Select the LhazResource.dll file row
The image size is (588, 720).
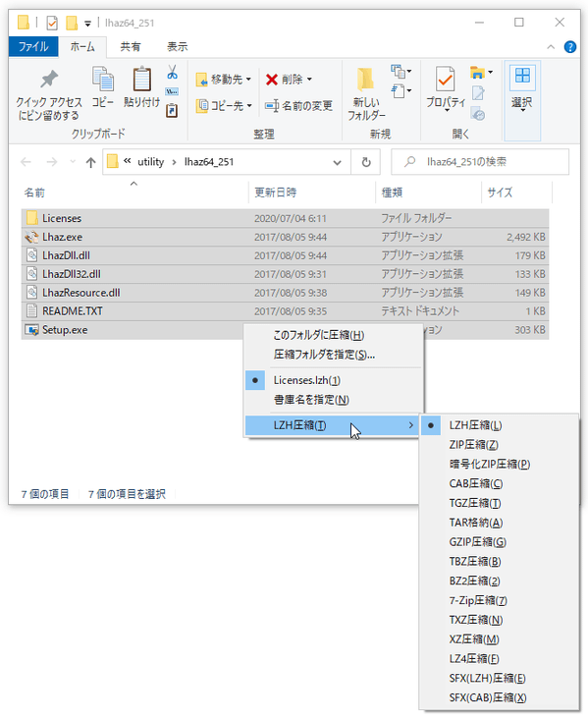pos(285,293)
